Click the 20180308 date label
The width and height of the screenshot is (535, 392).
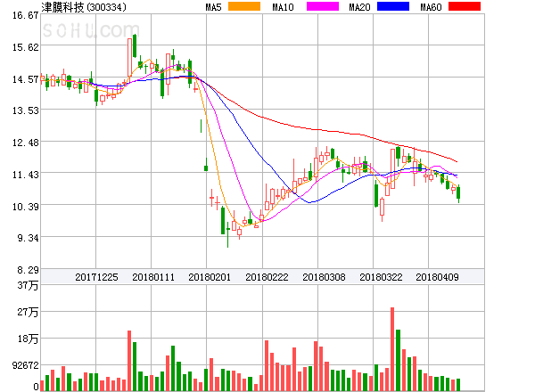click(324, 277)
